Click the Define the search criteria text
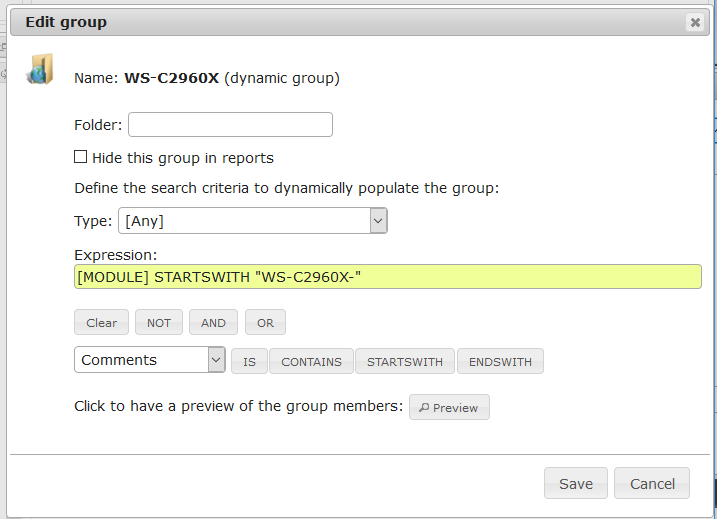This screenshot has height=519, width=717. click(287, 188)
